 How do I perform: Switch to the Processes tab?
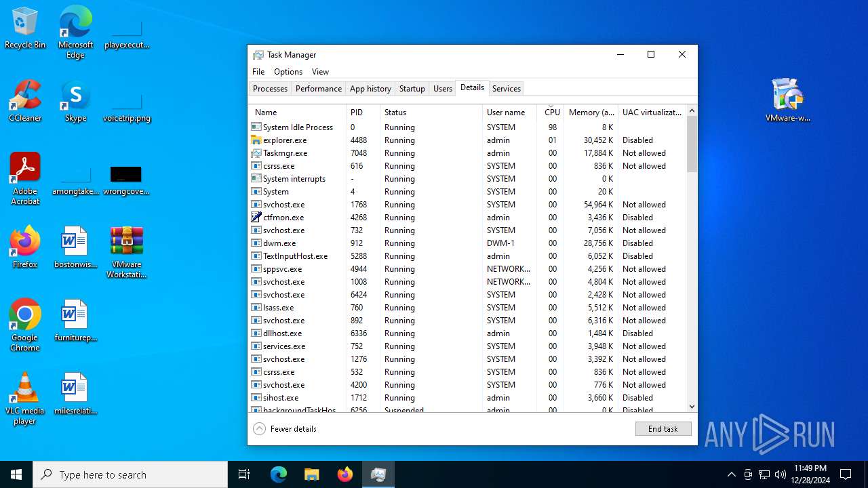click(x=270, y=89)
